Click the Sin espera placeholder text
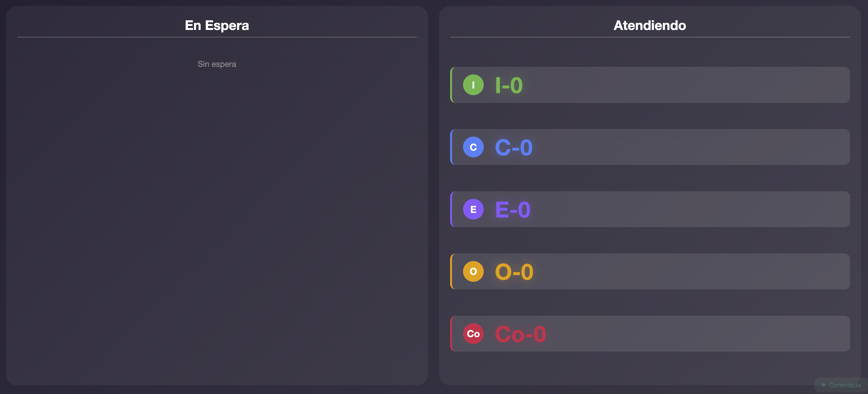Viewport: 868px width, 394px height. coord(217,64)
